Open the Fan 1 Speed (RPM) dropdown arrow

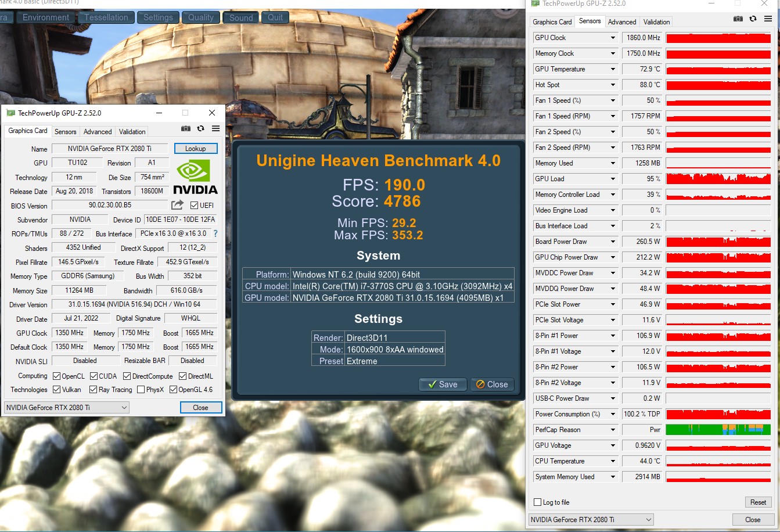(613, 116)
